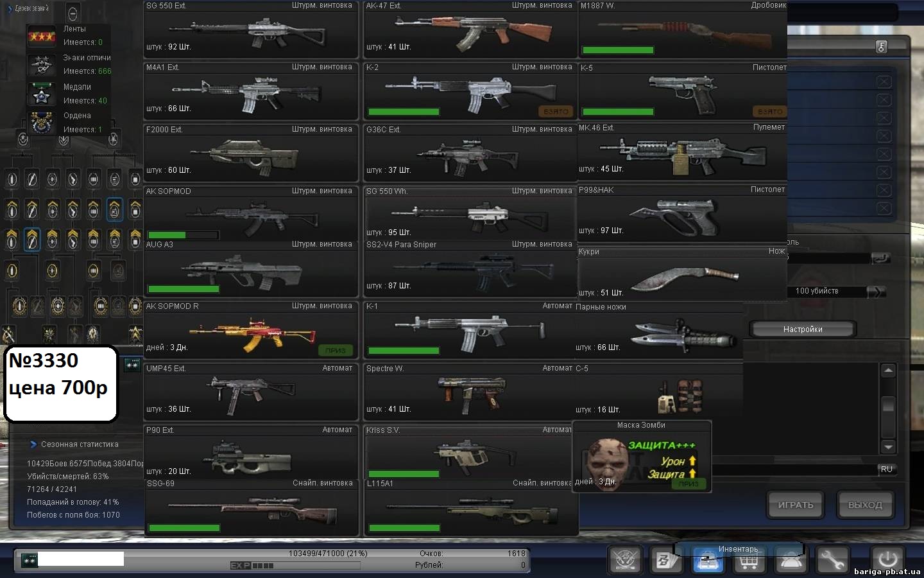Image resolution: width=924 pixels, height=578 pixels.
Task: Click the chat input field beside RU
Action: tap(794, 469)
